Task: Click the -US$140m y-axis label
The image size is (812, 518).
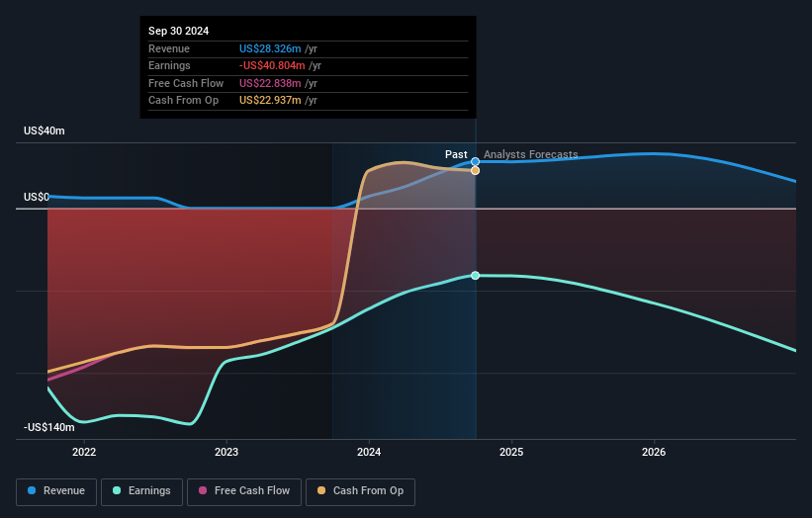Action: [x=48, y=427]
